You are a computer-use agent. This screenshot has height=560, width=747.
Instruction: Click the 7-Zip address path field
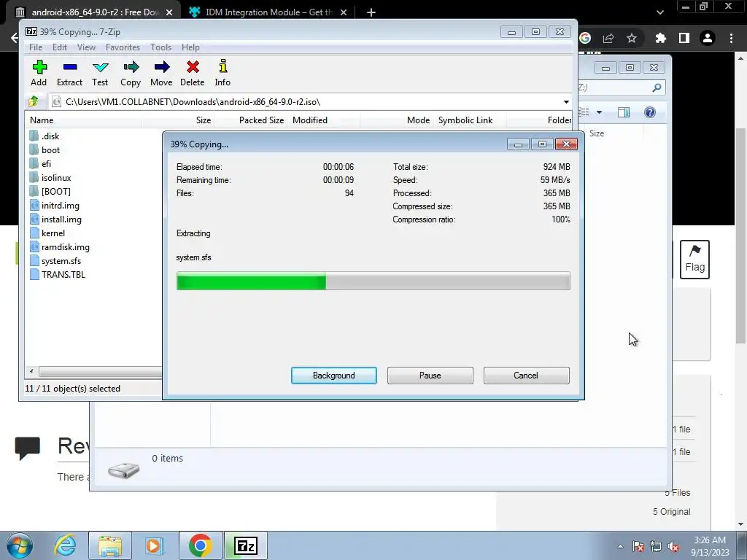305,102
